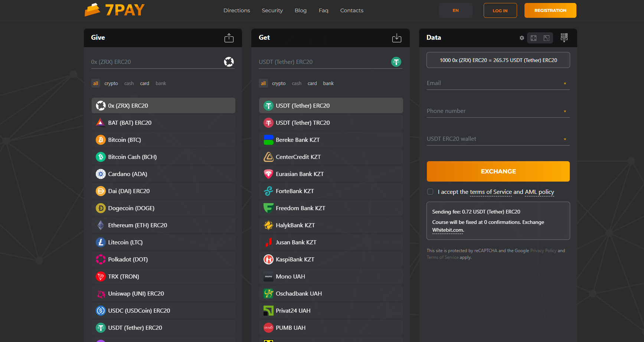Click the upload icon in the Give header
644x342 pixels.
229,38
